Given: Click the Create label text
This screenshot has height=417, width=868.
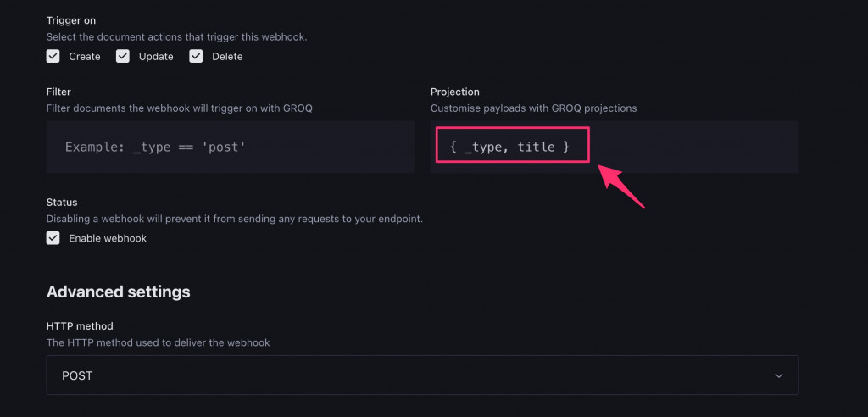Looking at the screenshot, I should (85, 57).
